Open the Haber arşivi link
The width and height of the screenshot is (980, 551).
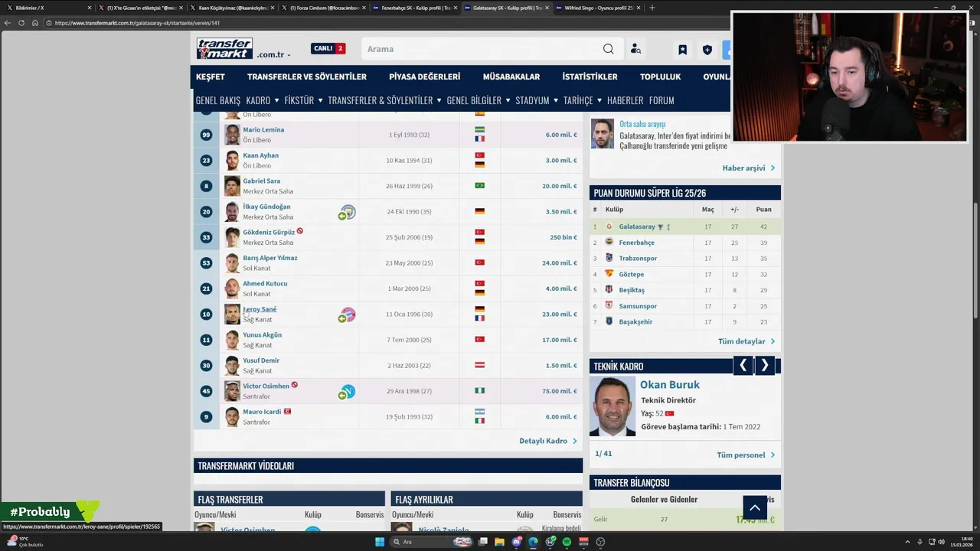click(x=749, y=168)
